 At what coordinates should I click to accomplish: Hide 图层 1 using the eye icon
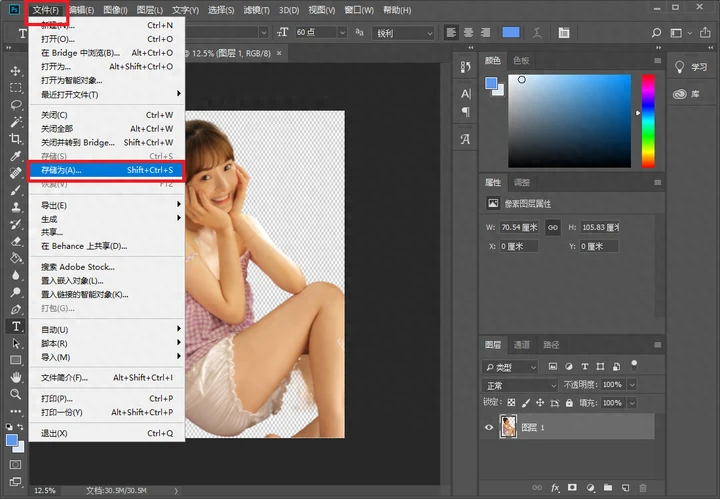pyautogui.click(x=490, y=427)
